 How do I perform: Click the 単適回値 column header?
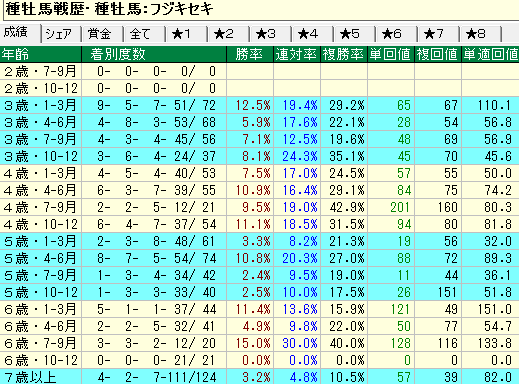[x=490, y=54]
